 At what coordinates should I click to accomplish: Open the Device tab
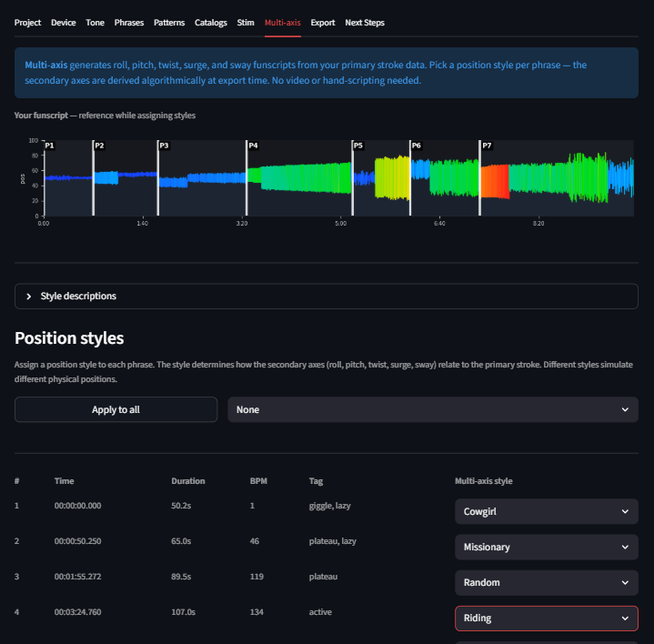64,23
